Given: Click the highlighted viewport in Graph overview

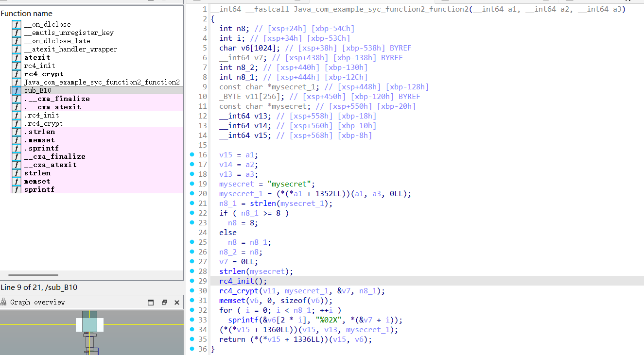Looking at the screenshot, I should coord(89,324).
